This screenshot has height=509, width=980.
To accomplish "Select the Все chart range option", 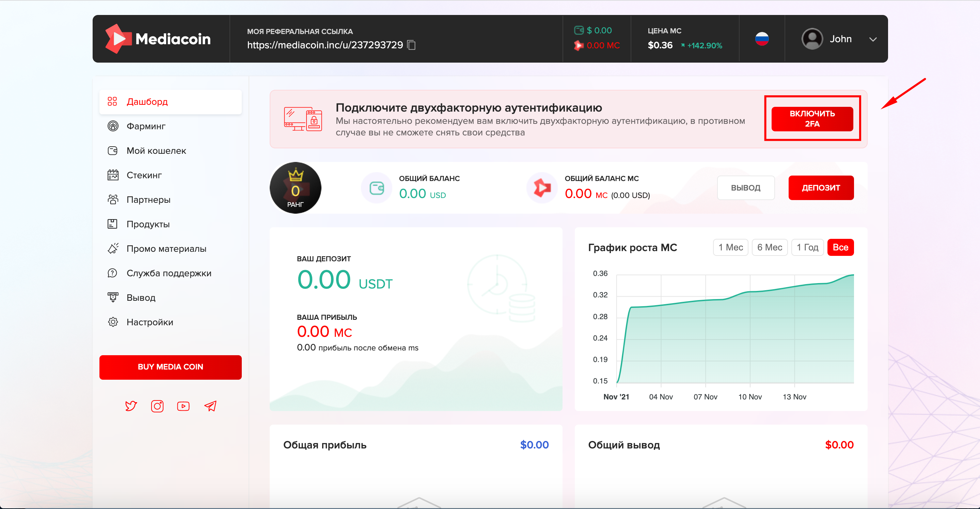I will [840, 247].
